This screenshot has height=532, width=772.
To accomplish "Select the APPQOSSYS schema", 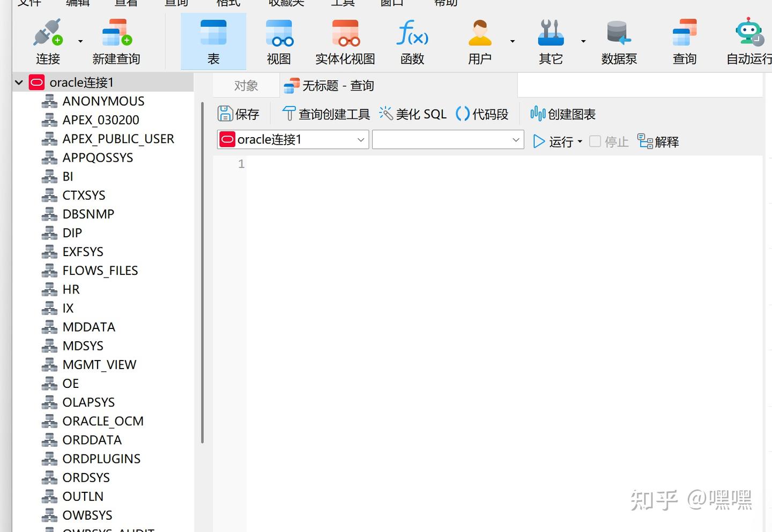I will click(98, 158).
